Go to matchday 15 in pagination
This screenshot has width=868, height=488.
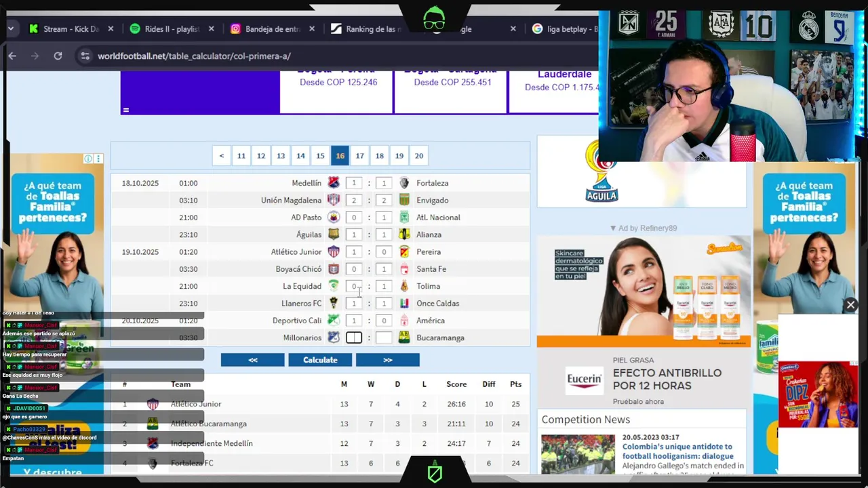(320, 156)
